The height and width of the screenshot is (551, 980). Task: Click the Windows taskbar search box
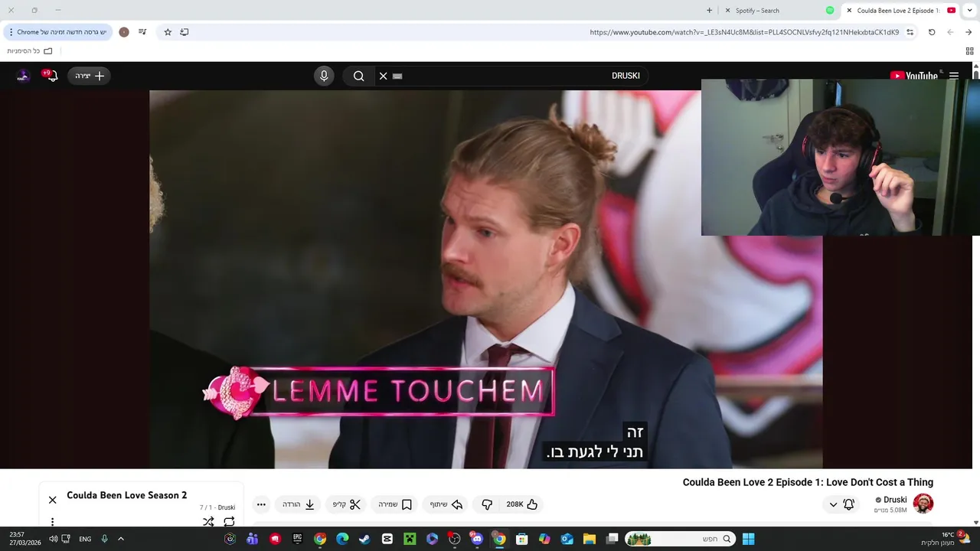pos(679,540)
